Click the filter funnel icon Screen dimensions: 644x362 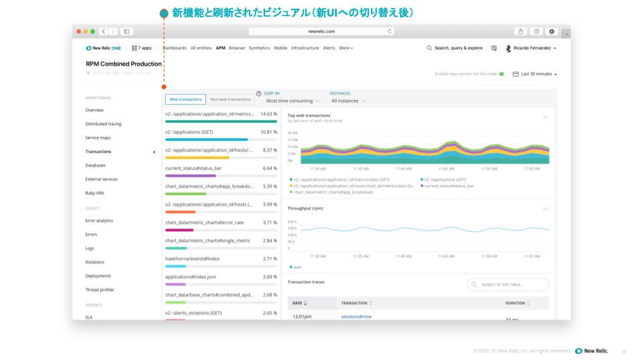(89, 72)
